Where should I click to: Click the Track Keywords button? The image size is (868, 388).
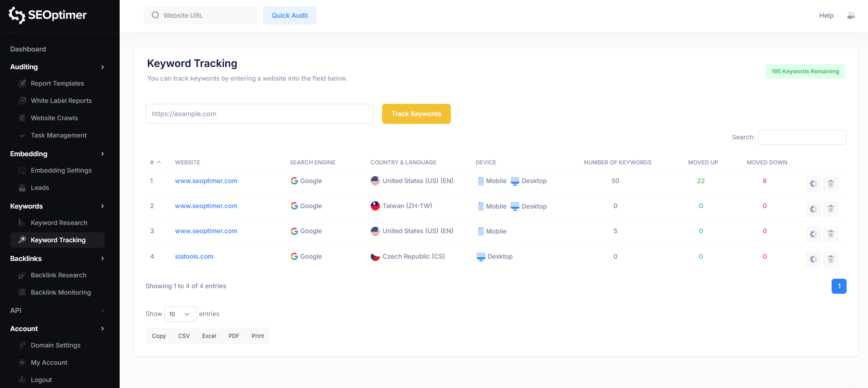point(416,114)
